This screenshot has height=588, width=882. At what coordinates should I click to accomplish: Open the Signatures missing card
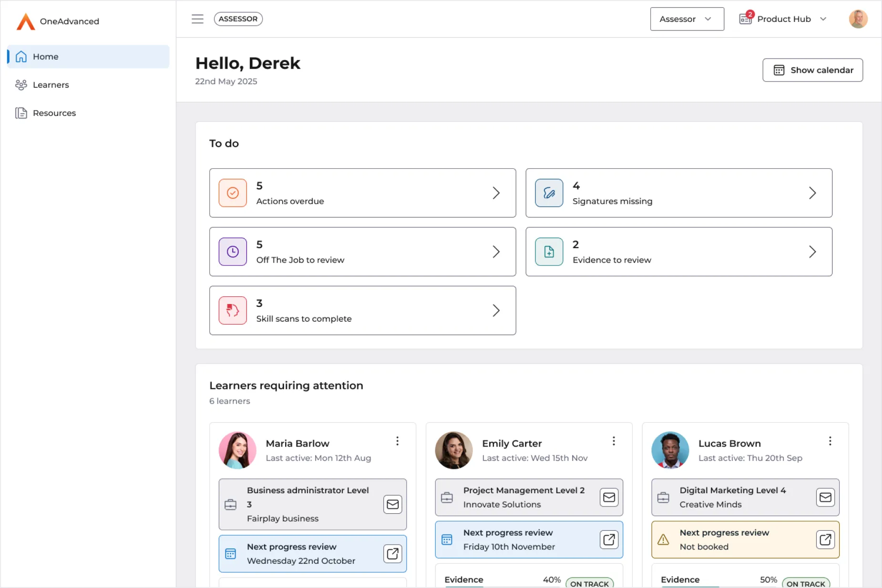coord(678,193)
